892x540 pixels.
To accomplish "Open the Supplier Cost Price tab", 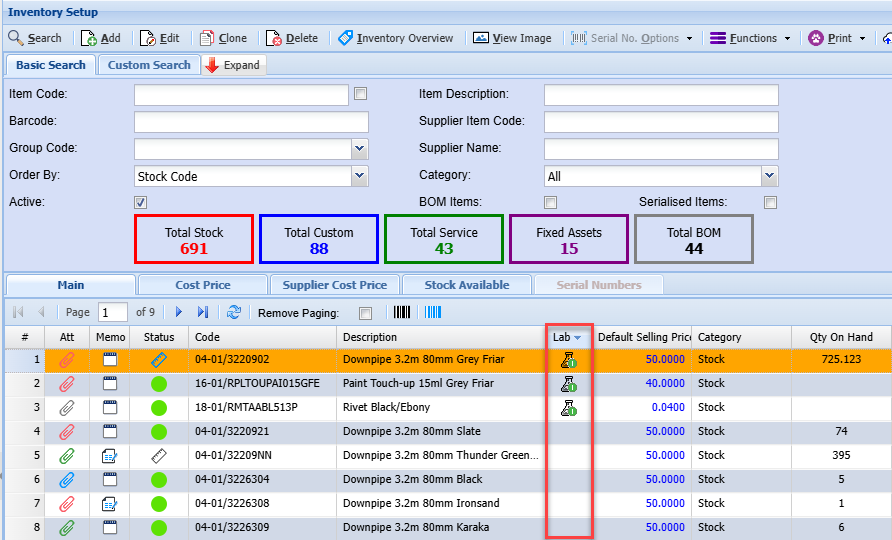I will 334,285.
